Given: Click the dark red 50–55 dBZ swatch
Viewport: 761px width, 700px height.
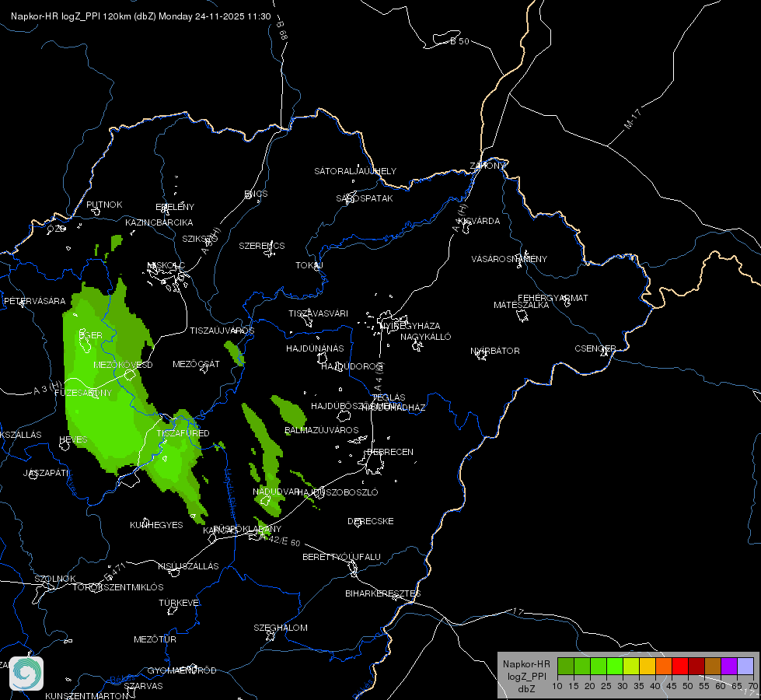Looking at the screenshot, I should coord(696,667).
